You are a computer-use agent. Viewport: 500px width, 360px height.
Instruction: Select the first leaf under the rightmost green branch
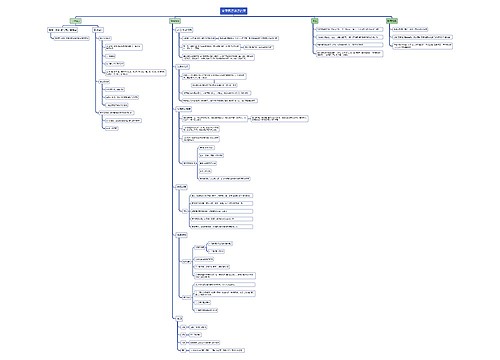click(410, 29)
